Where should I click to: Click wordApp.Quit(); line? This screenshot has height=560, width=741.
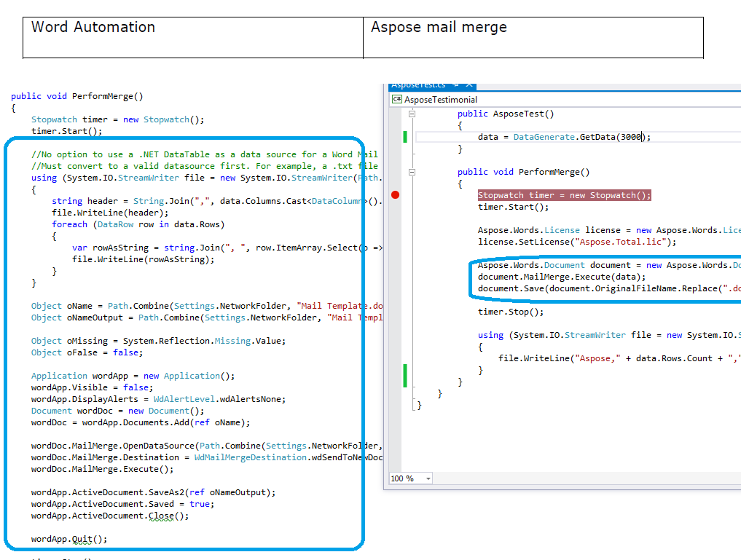pos(69,539)
